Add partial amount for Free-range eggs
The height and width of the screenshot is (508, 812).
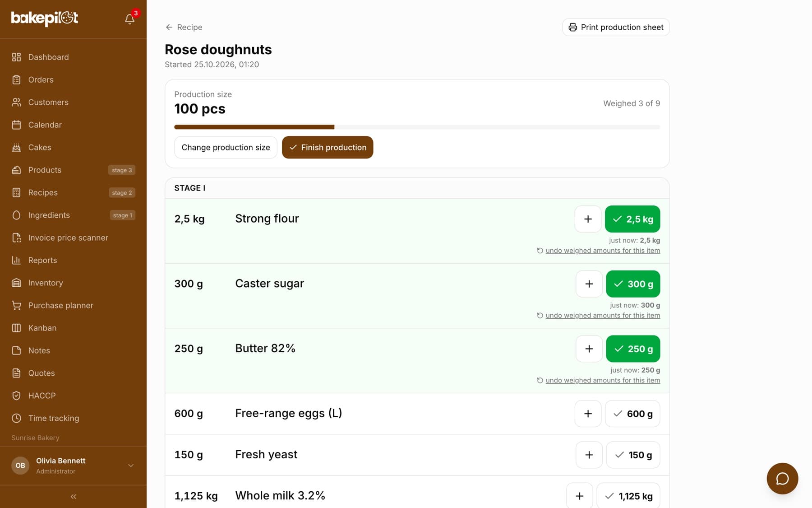(588, 414)
